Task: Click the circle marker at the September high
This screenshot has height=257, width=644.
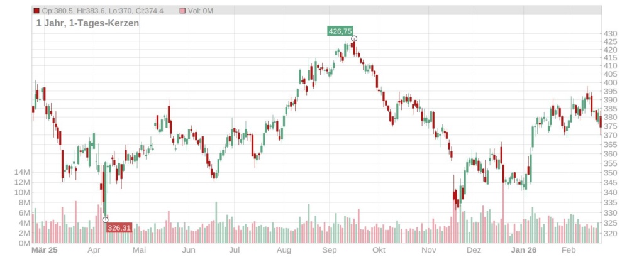Action: point(354,39)
